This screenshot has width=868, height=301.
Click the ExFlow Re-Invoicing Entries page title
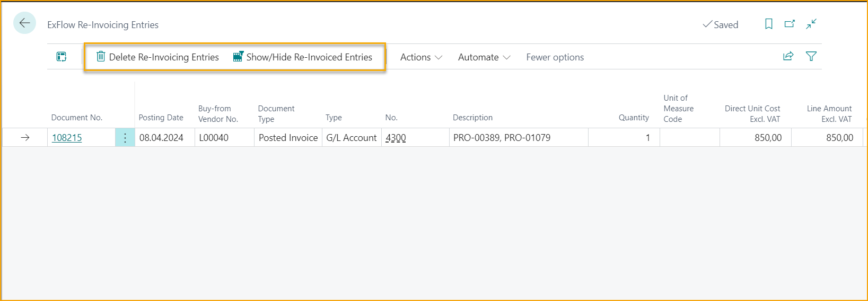click(103, 25)
